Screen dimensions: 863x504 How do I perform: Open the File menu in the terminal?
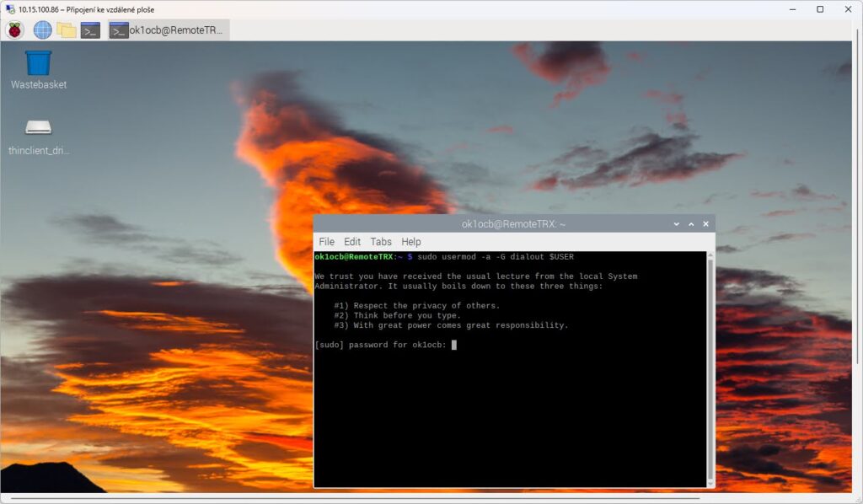coord(326,242)
